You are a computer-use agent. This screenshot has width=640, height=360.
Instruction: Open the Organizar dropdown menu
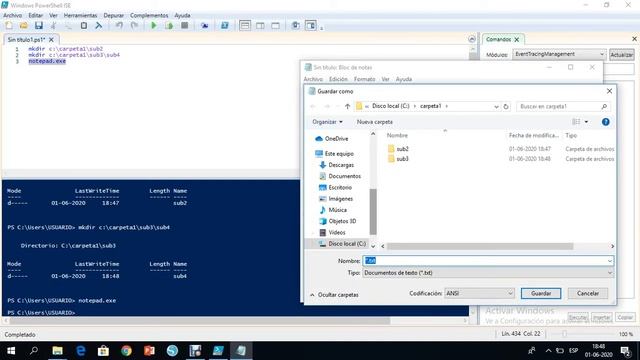pyautogui.click(x=327, y=122)
